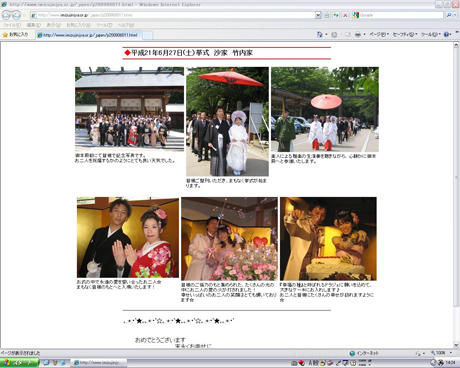Go forward with the Forward arrow button
The image size is (460, 368).
[16, 15]
